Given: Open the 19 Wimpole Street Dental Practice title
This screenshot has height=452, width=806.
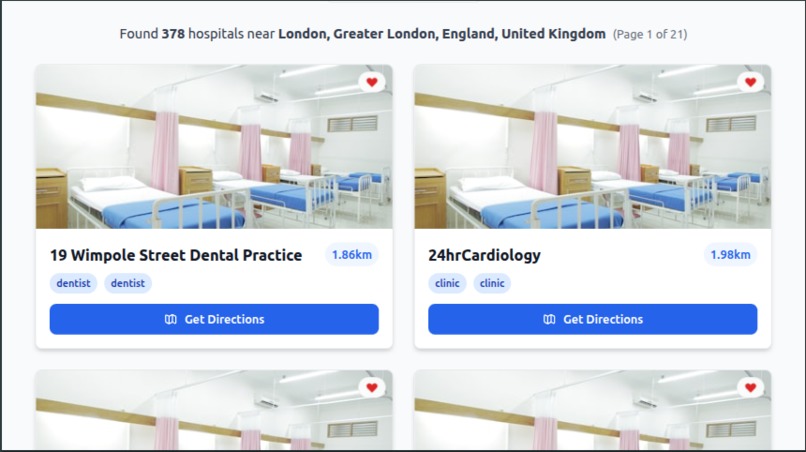Looking at the screenshot, I should tap(176, 255).
